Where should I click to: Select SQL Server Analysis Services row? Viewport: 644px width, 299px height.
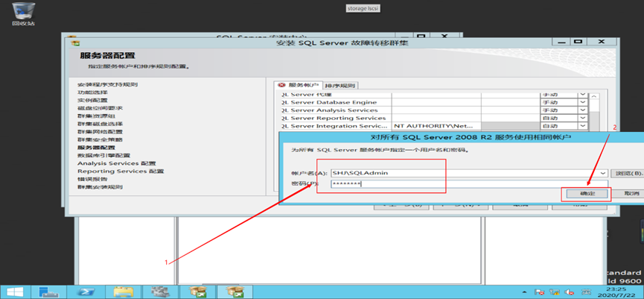tap(336, 110)
